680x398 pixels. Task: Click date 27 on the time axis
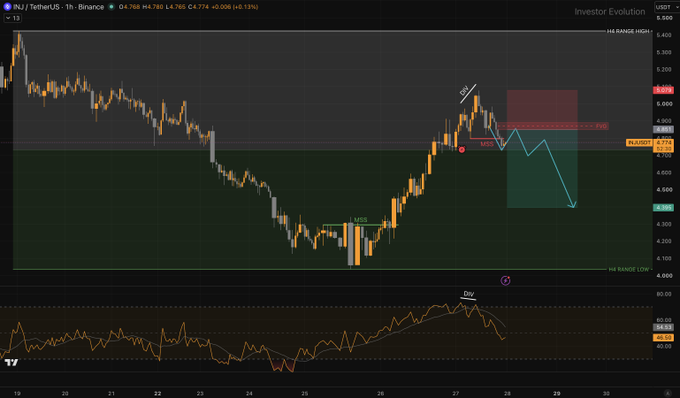click(x=455, y=393)
